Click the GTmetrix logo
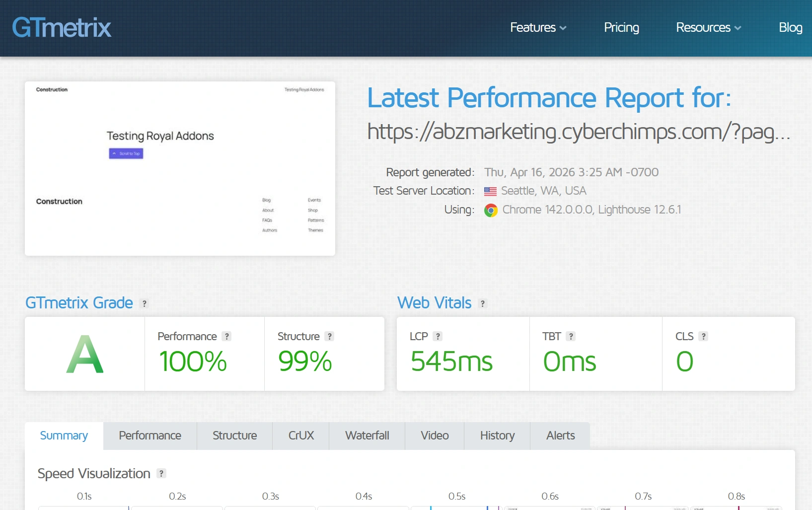 point(62,28)
